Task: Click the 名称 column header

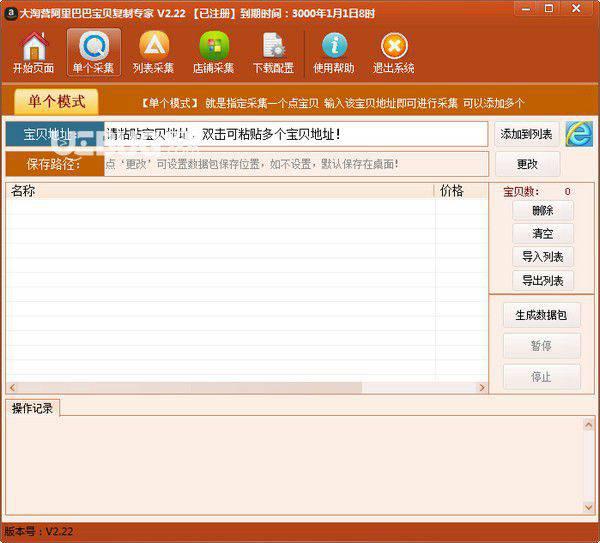Action: 220,191
